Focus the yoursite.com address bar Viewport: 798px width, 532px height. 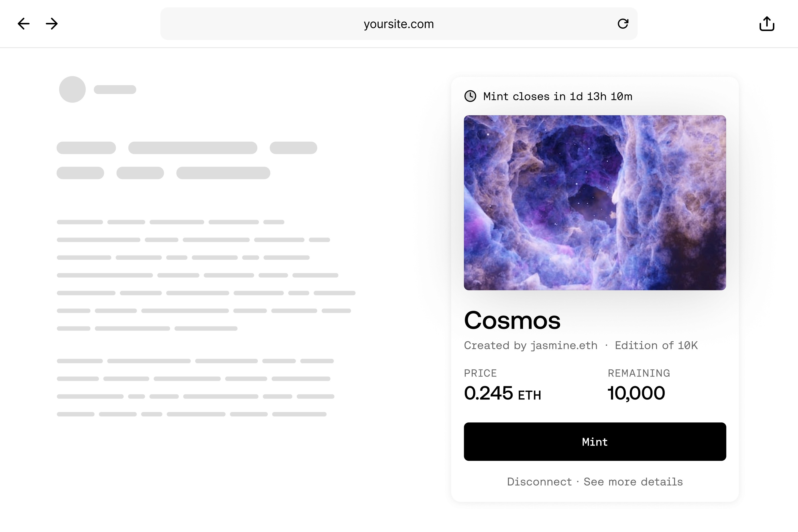(x=399, y=24)
